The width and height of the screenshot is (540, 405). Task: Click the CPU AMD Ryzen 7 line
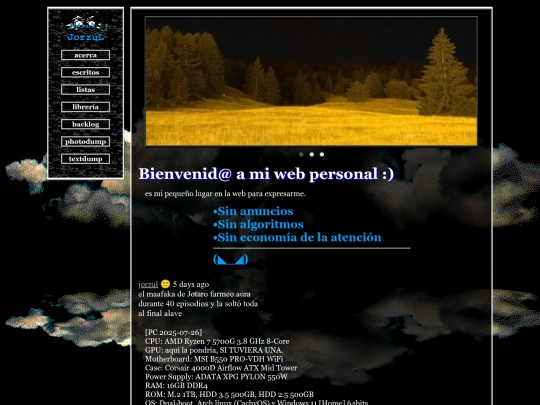click(217, 341)
